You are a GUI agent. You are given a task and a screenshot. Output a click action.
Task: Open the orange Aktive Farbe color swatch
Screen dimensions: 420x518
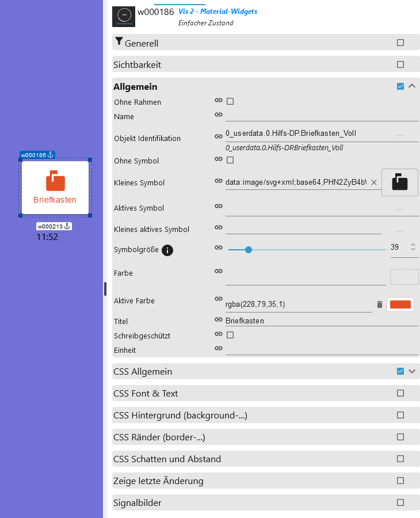point(400,304)
